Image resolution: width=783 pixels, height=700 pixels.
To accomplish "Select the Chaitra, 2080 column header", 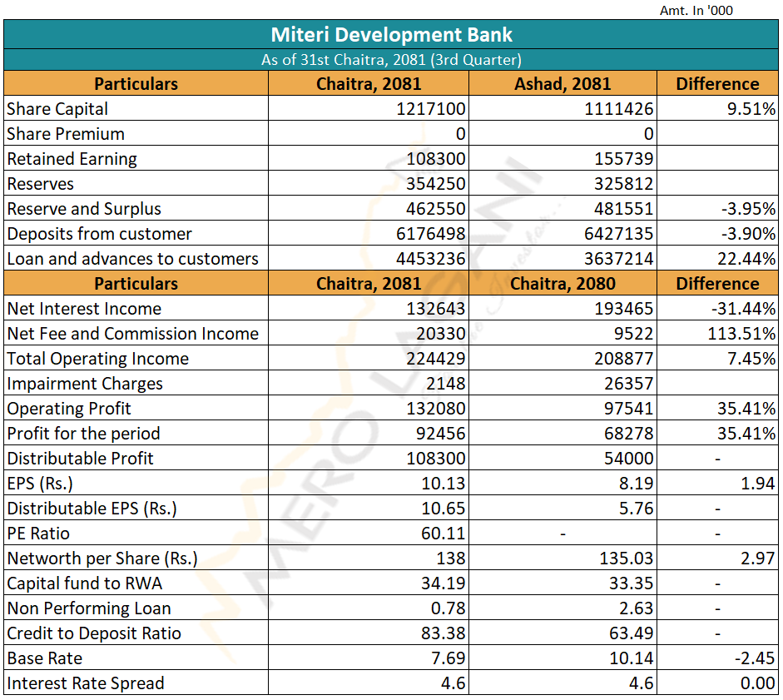I will pyautogui.click(x=562, y=284).
